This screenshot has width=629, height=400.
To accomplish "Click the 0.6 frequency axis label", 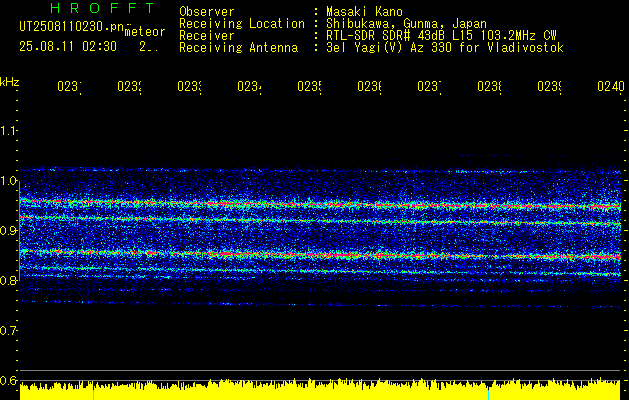I will coord(8,380).
